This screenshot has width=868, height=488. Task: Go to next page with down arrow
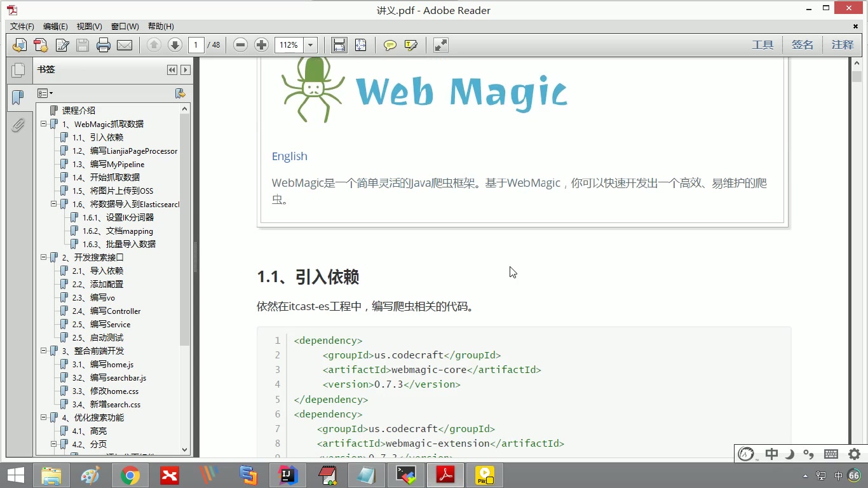point(175,45)
